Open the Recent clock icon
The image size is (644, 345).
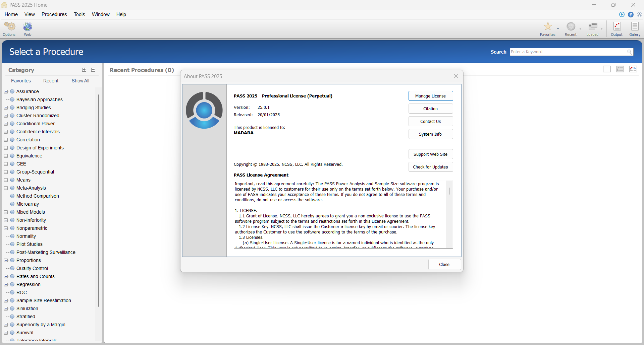tap(571, 26)
